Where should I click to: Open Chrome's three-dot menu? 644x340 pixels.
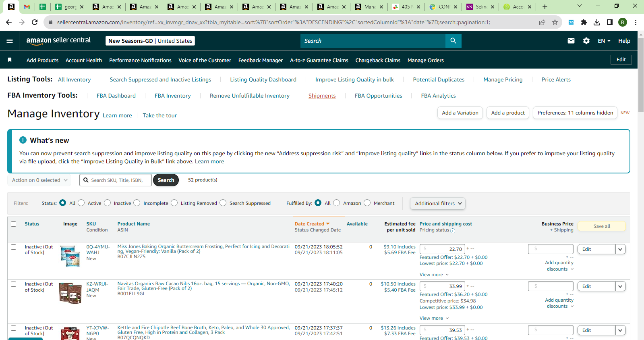point(636,22)
